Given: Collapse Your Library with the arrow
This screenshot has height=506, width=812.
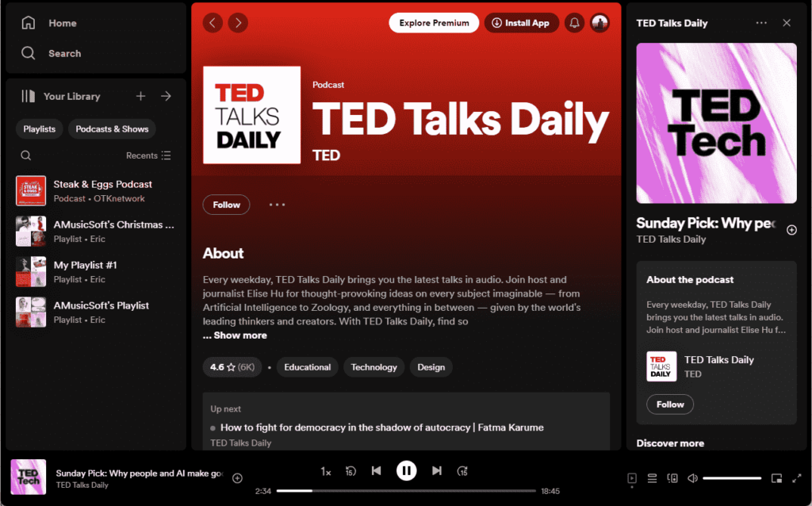Looking at the screenshot, I should pyautogui.click(x=166, y=95).
